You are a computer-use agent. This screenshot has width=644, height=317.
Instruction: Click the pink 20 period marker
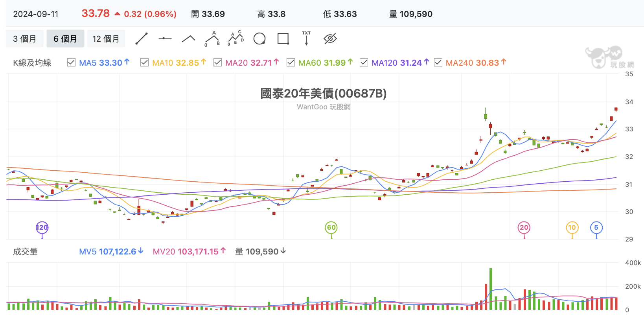point(524,227)
